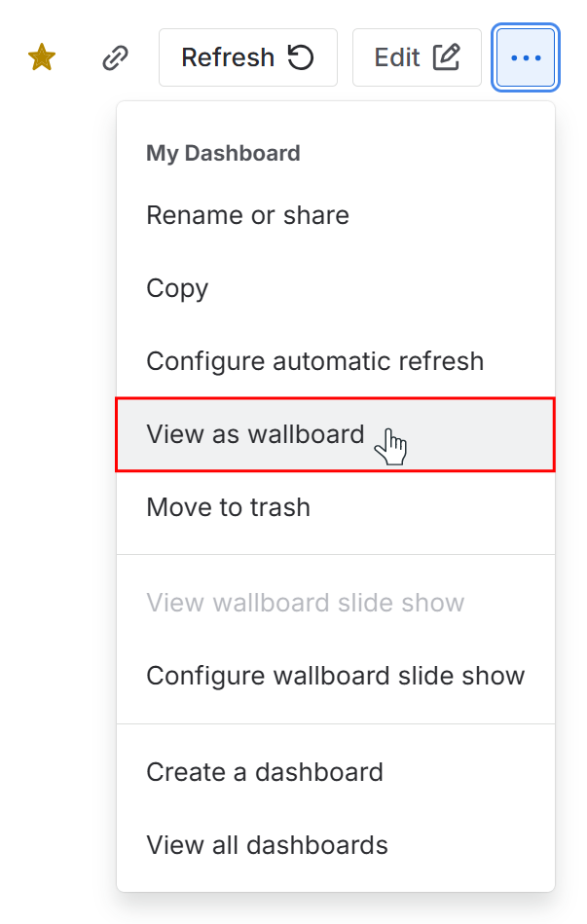Open Configure wallboard slide show
Viewport: 587px width, 924px height.
(x=335, y=675)
